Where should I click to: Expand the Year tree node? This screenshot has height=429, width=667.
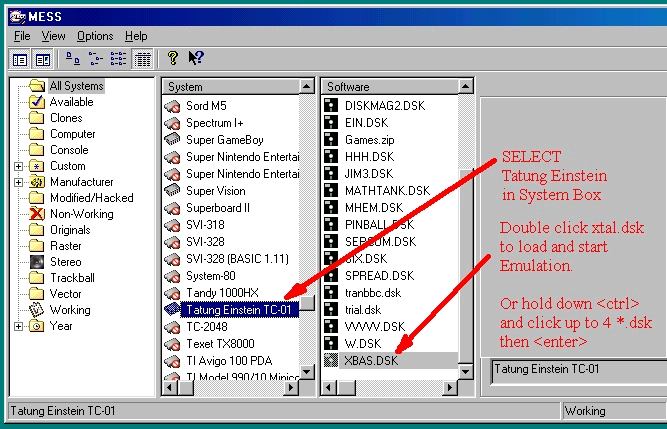point(18,327)
